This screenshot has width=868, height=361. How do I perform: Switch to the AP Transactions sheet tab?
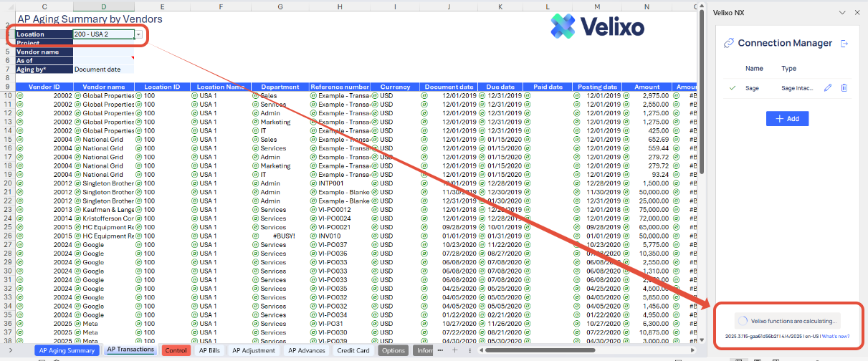pos(130,350)
